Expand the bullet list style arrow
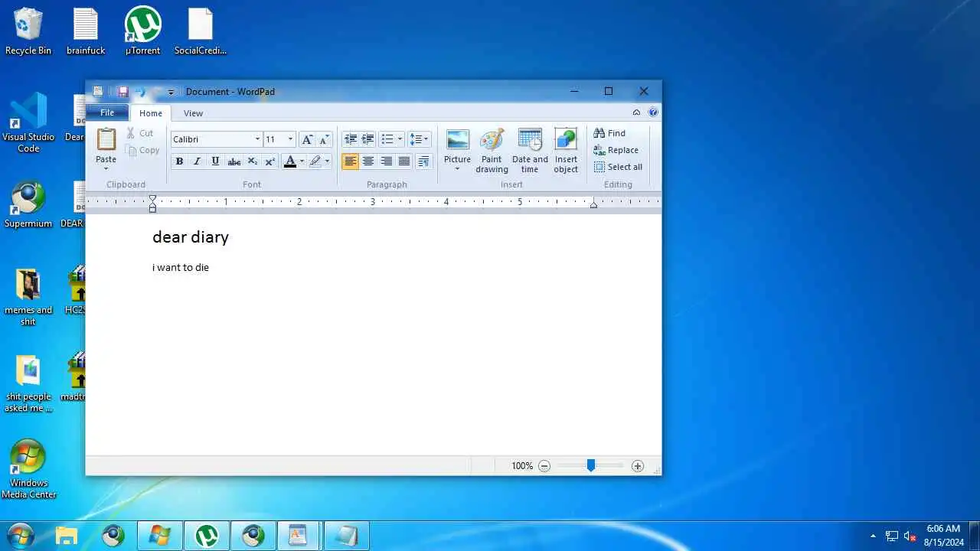The width and height of the screenshot is (980, 551). point(400,139)
